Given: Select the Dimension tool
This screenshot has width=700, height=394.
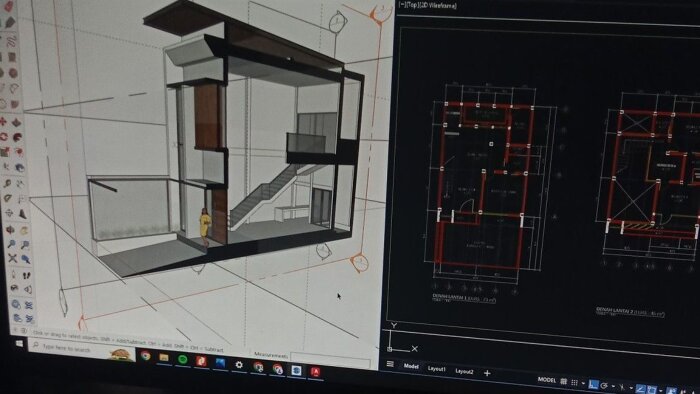Looking at the screenshot, I should click(x=20, y=183).
